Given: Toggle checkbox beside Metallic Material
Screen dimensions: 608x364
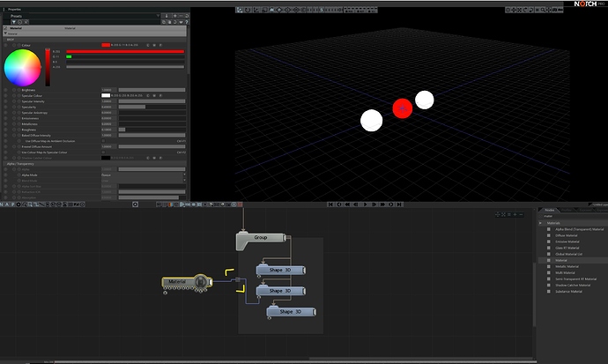Looking at the screenshot, I should 549,266.
